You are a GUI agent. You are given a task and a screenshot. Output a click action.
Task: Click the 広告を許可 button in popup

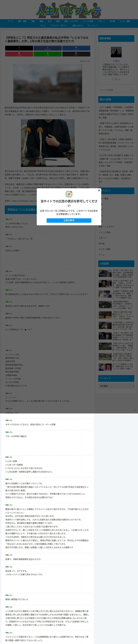tap(69, 220)
